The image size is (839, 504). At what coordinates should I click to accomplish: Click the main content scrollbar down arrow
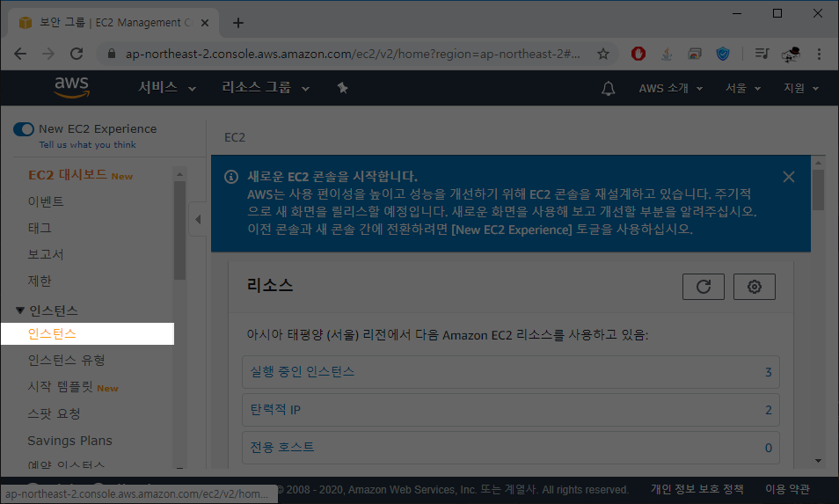tap(818, 461)
